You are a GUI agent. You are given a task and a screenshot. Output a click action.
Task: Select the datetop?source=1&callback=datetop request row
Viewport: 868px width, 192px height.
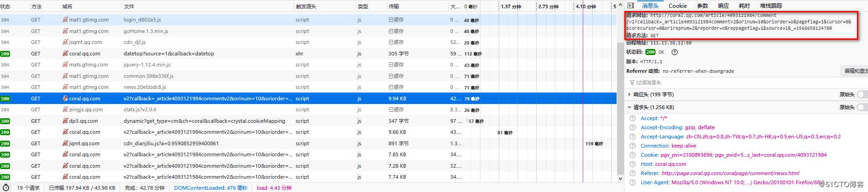[308, 54]
